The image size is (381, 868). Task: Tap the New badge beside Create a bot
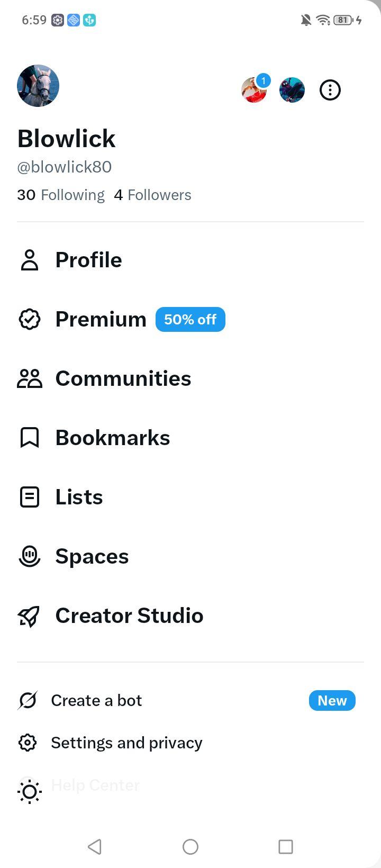pyautogui.click(x=332, y=701)
